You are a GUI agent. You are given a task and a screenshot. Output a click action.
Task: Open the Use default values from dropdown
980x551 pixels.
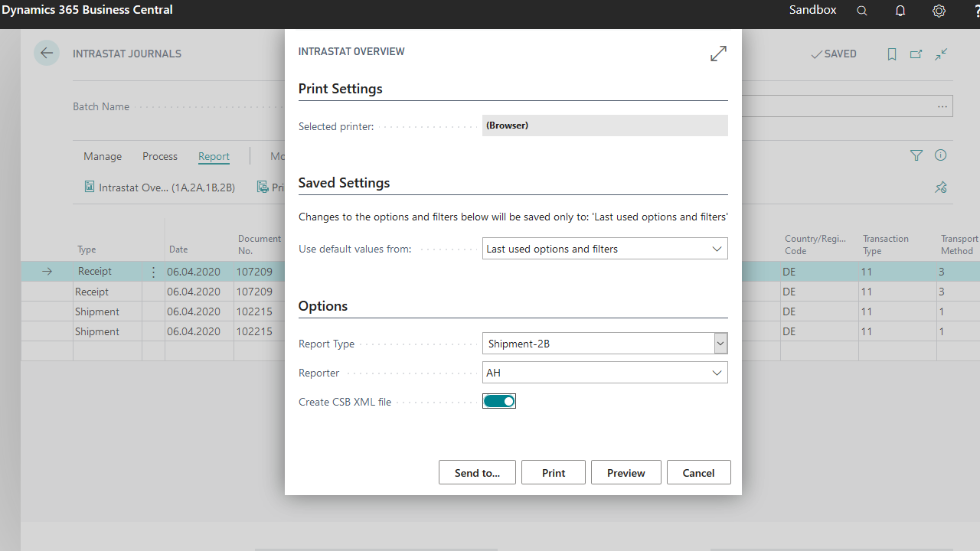coord(717,249)
